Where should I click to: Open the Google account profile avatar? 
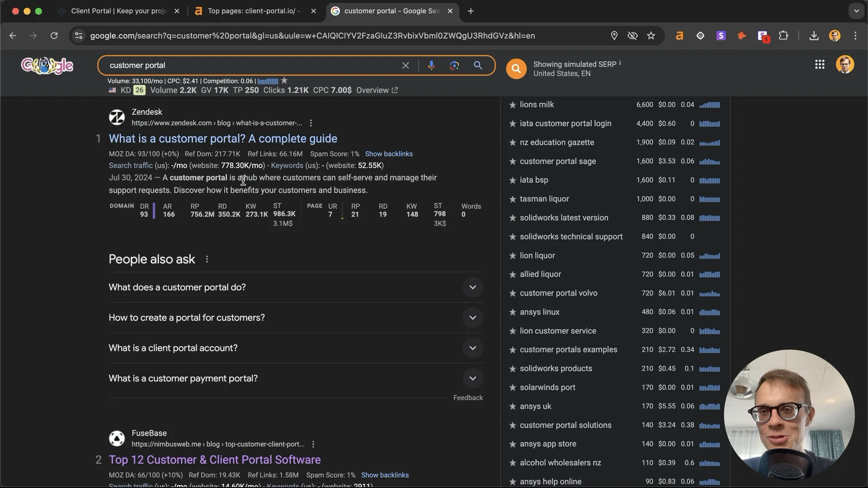(x=845, y=65)
